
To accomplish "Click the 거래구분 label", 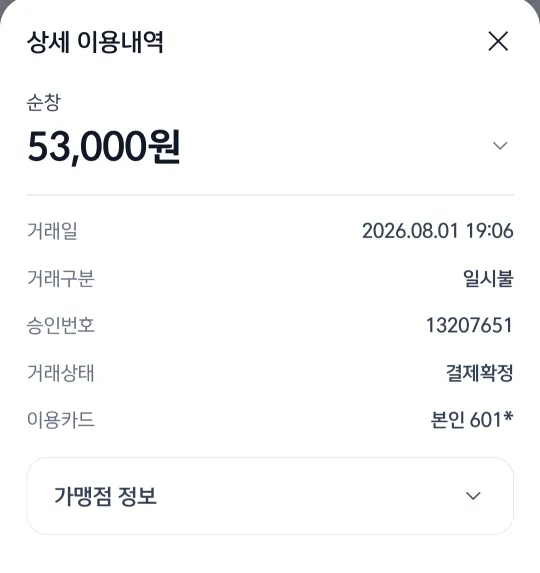I will [x=61, y=278].
